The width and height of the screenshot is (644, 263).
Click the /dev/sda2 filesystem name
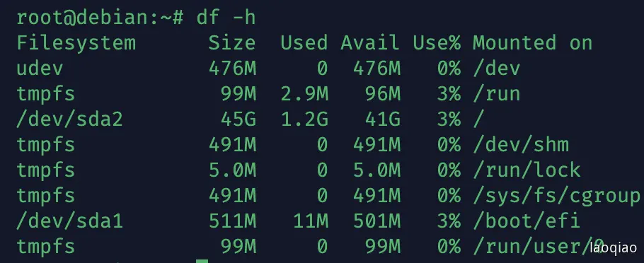pos(70,119)
